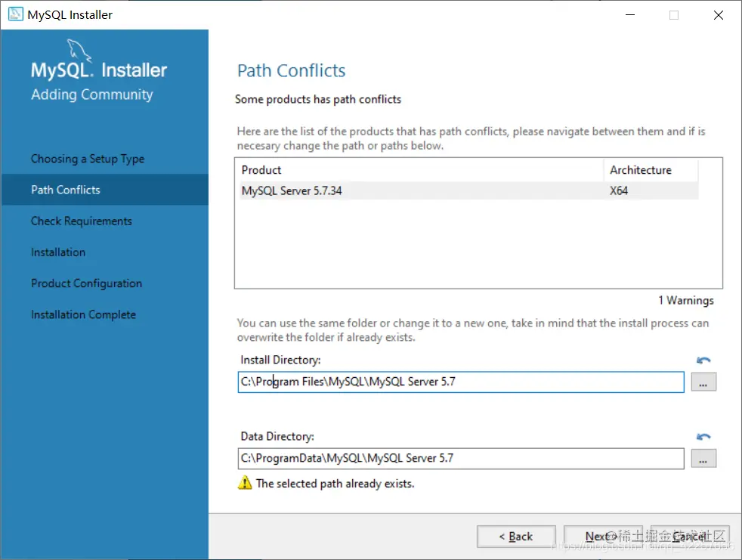Screen dimensions: 742x560
Task: Click the 1 Warnings label
Action: click(685, 301)
